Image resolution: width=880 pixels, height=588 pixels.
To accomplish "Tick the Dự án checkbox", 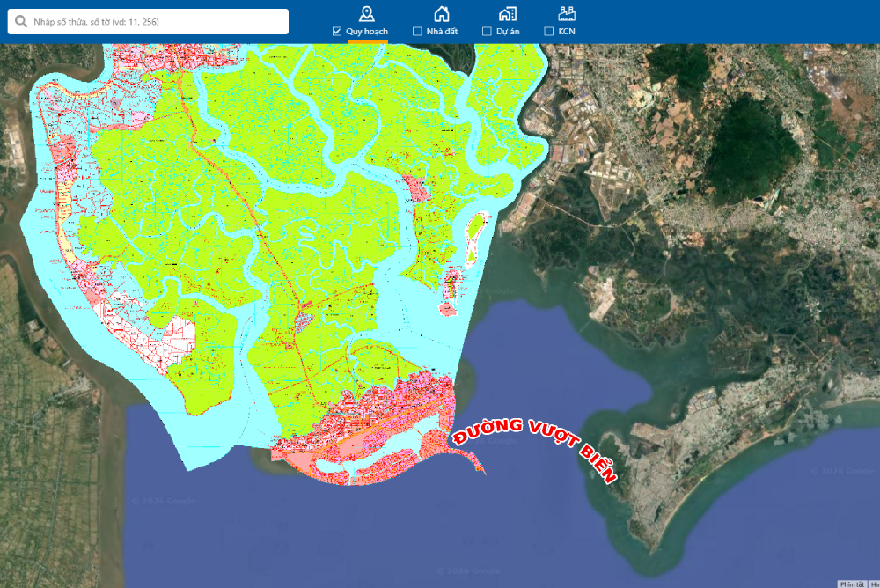I will tap(487, 32).
